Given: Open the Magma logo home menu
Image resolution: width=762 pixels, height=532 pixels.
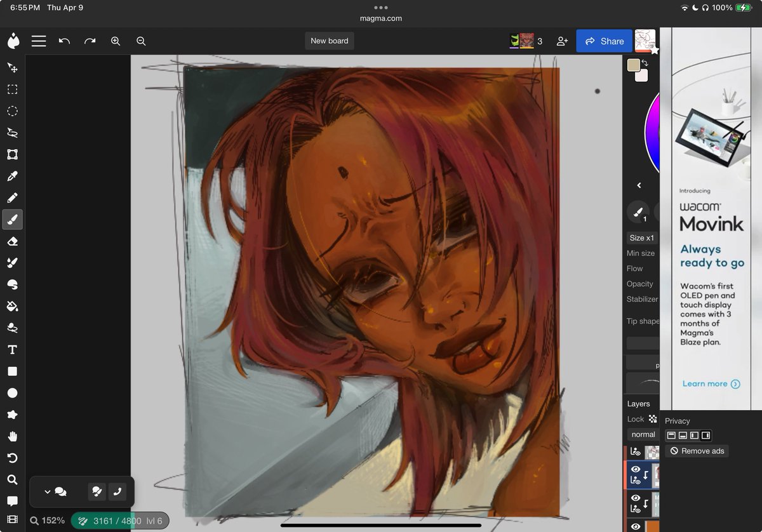Looking at the screenshot, I should coord(13,41).
